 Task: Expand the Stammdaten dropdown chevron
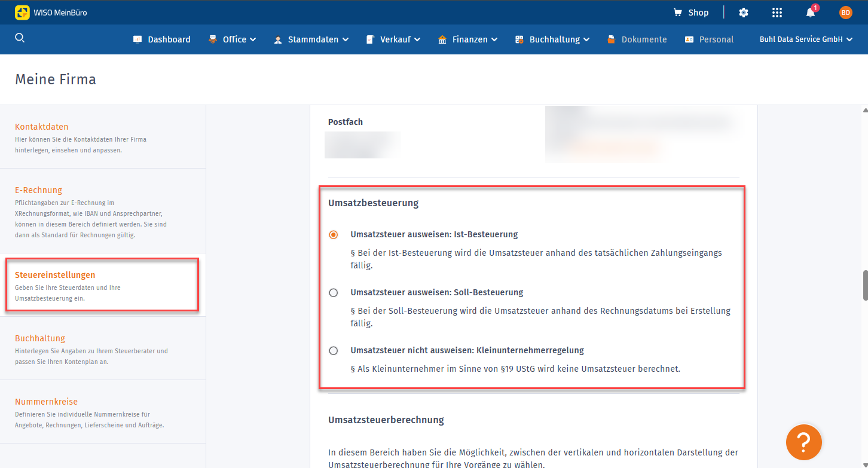tap(346, 39)
